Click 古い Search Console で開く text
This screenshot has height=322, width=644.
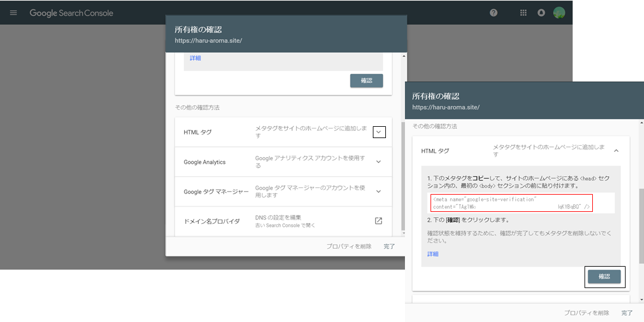pos(285,226)
